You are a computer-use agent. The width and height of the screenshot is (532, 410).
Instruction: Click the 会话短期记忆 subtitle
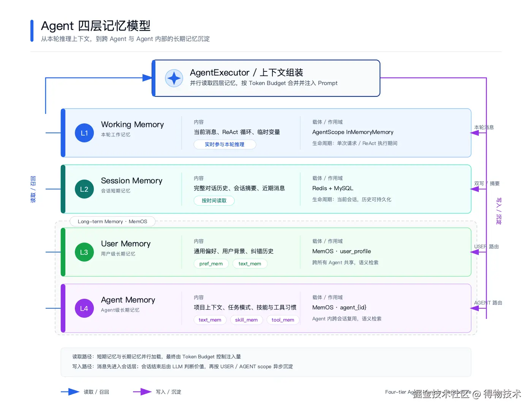pyautogui.click(x=116, y=191)
